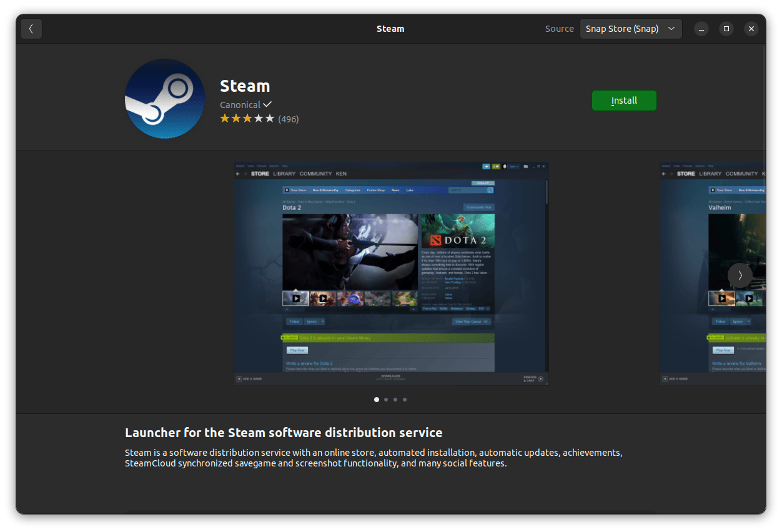The width and height of the screenshot is (782, 532).
Task: Select the second carousel page dot
Action: click(x=386, y=400)
